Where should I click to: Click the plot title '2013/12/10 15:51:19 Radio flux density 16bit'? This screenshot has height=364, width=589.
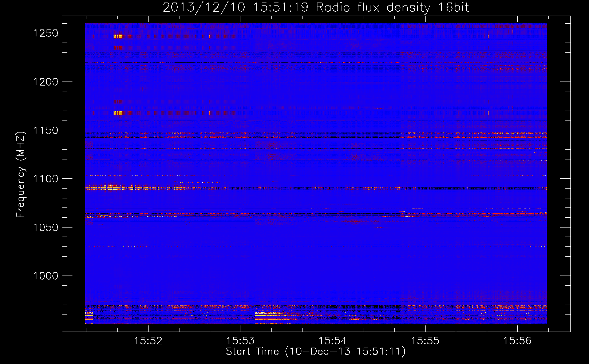[x=316, y=8]
